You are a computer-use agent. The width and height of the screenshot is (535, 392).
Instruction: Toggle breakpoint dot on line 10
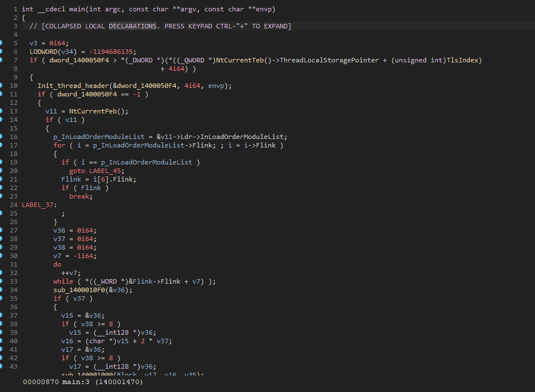tap(1, 86)
